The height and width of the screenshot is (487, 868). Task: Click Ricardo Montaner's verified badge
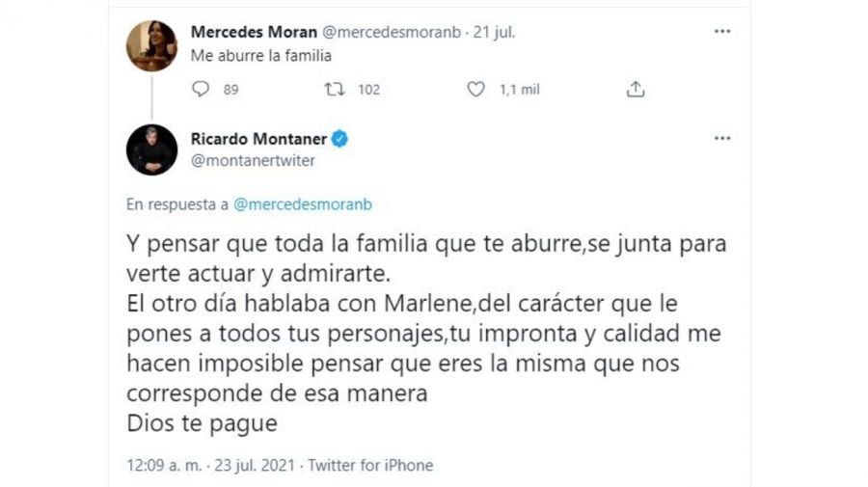point(339,139)
